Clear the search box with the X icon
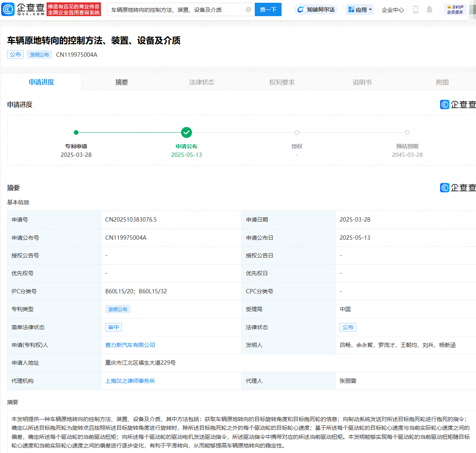Viewport: 476px width, 453px height. [x=248, y=9]
